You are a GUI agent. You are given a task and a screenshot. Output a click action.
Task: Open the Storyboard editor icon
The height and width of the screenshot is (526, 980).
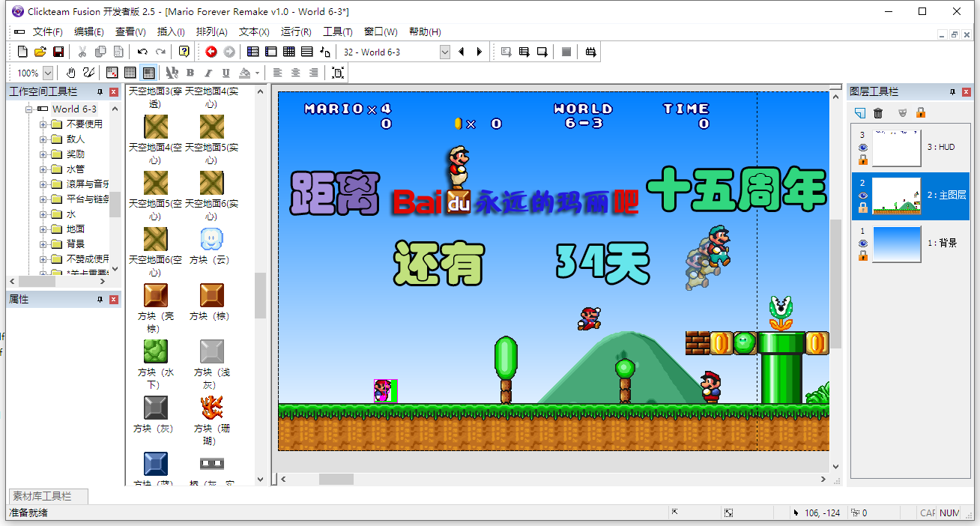[x=253, y=52]
